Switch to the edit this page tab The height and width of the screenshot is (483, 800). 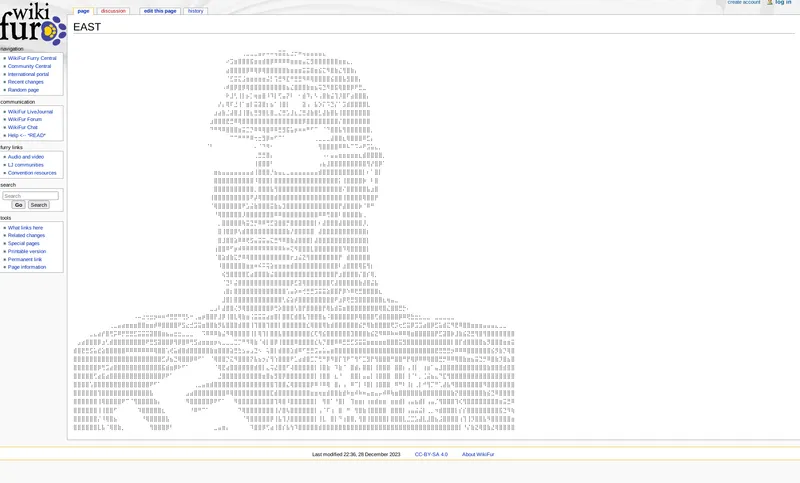pyautogui.click(x=160, y=11)
